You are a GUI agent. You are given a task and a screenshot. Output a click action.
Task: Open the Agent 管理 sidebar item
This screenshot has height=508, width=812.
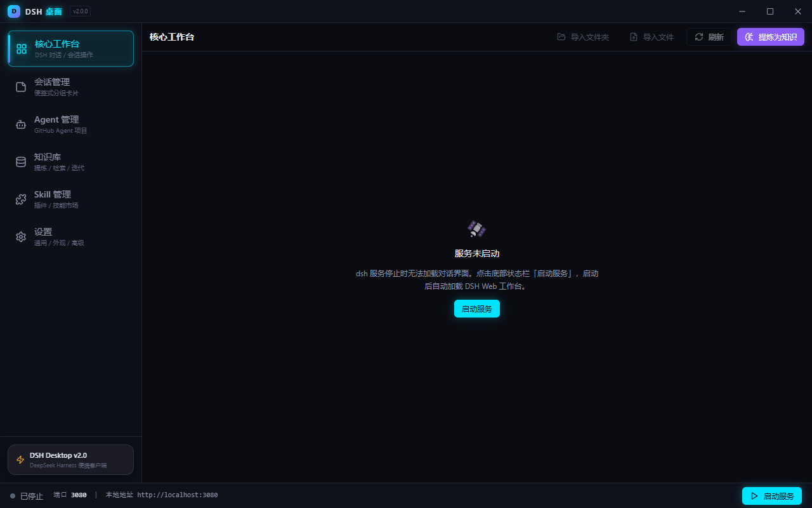click(71, 124)
